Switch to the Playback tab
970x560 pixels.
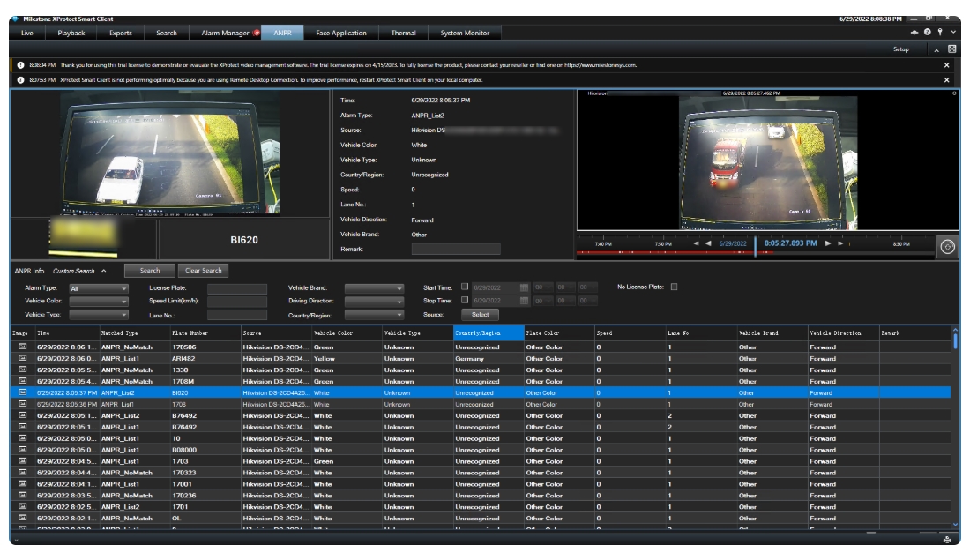point(71,33)
